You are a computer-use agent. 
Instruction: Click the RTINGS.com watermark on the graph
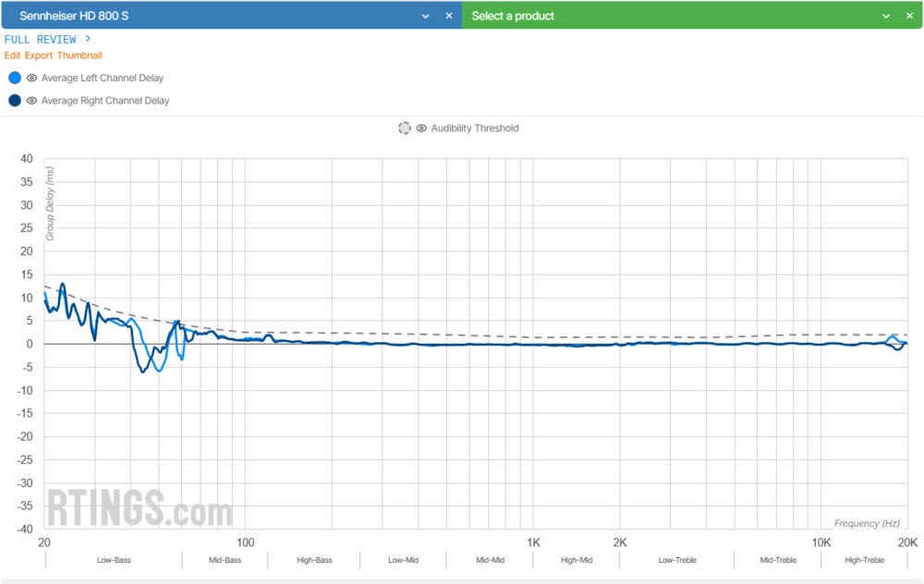point(140,509)
